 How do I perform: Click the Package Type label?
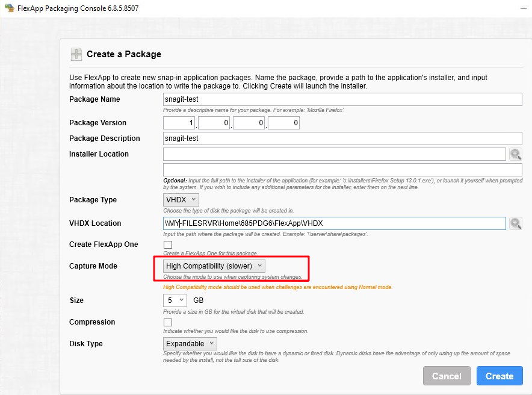click(x=93, y=200)
